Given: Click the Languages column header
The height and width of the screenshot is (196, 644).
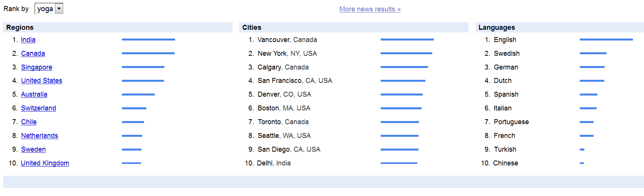Looking at the screenshot, I should pos(560,28).
